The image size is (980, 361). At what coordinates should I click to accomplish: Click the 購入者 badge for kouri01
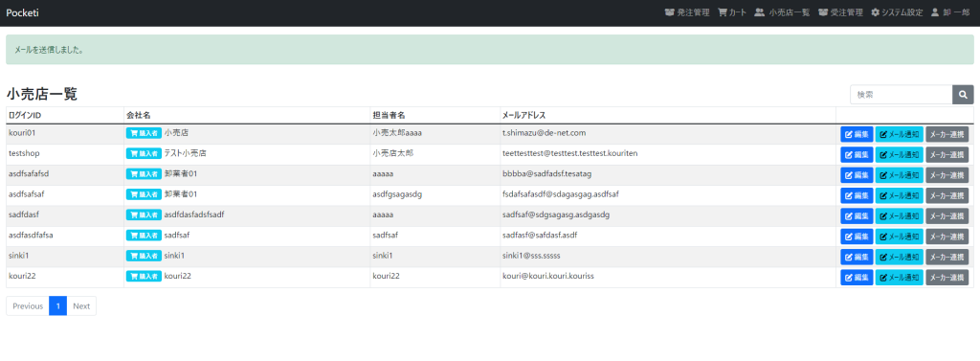(x=144, y=133)
